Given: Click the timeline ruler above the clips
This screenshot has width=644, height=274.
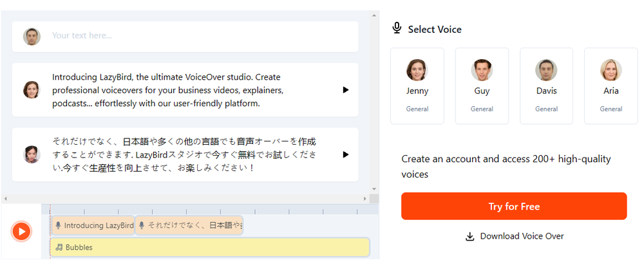Looking at the screenshot, I should click(210, 210).
